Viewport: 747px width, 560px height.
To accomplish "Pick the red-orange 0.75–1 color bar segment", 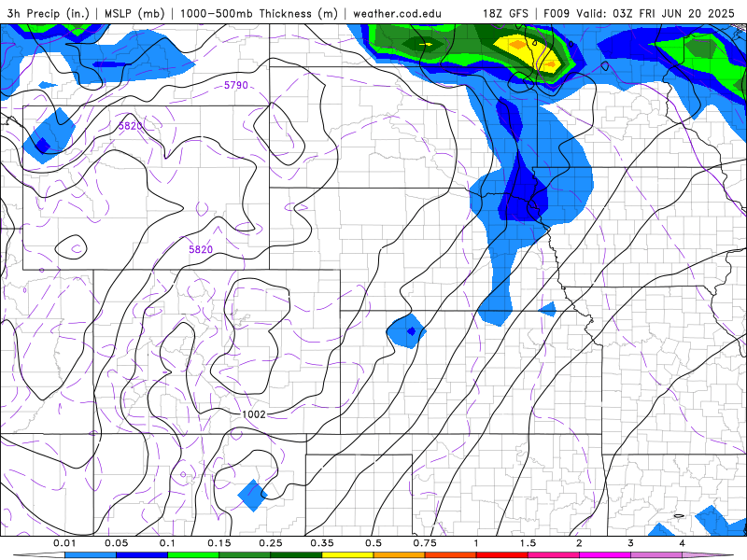I will point(451,555).
